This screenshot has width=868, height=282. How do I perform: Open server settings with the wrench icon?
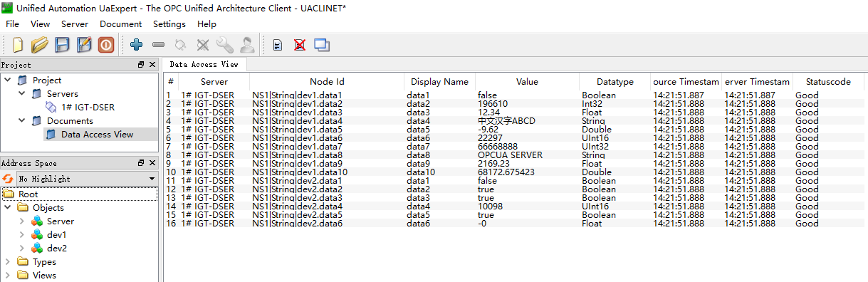tap(225, 45)
